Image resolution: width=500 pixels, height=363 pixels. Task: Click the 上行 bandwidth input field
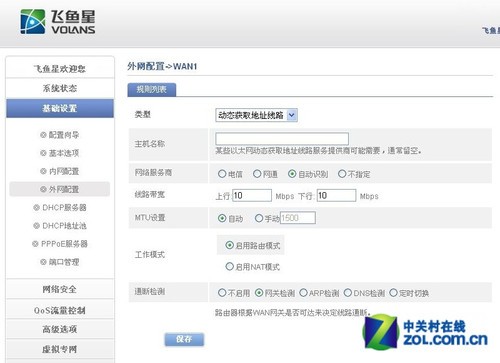tap(252, 195)
